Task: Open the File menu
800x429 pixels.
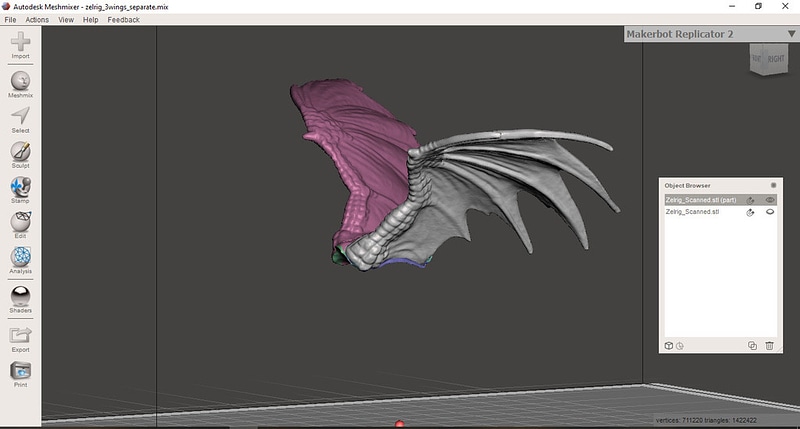Action: click(x=10, y=20)
